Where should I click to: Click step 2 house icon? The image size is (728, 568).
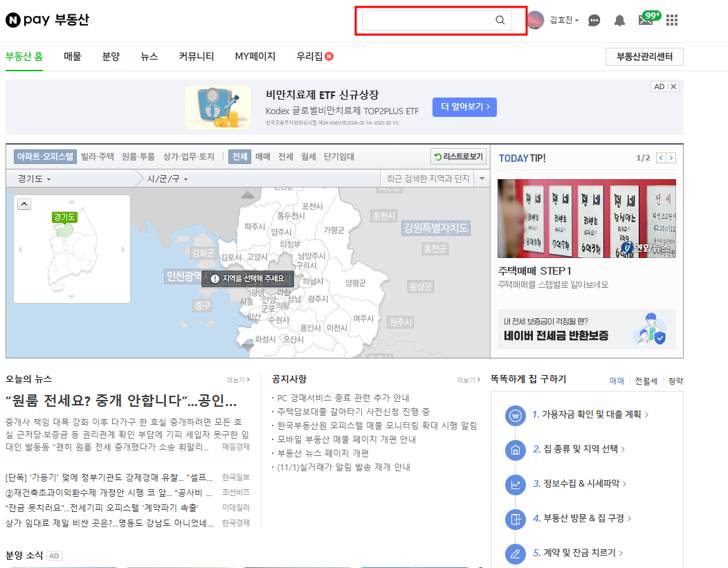pyautogui.click(x=516, y=450)
